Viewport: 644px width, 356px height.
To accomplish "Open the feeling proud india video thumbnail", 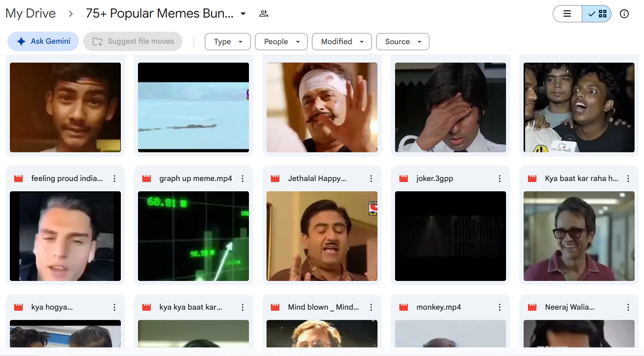I will pos(65,236).
